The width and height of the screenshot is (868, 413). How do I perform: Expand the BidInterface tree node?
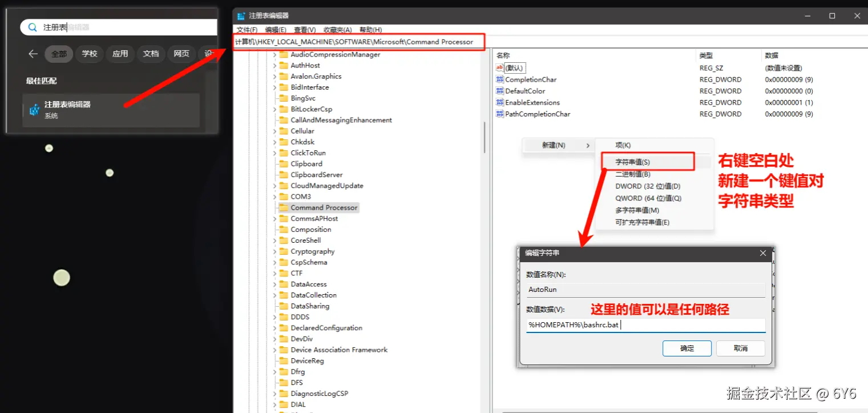point(274,87)
